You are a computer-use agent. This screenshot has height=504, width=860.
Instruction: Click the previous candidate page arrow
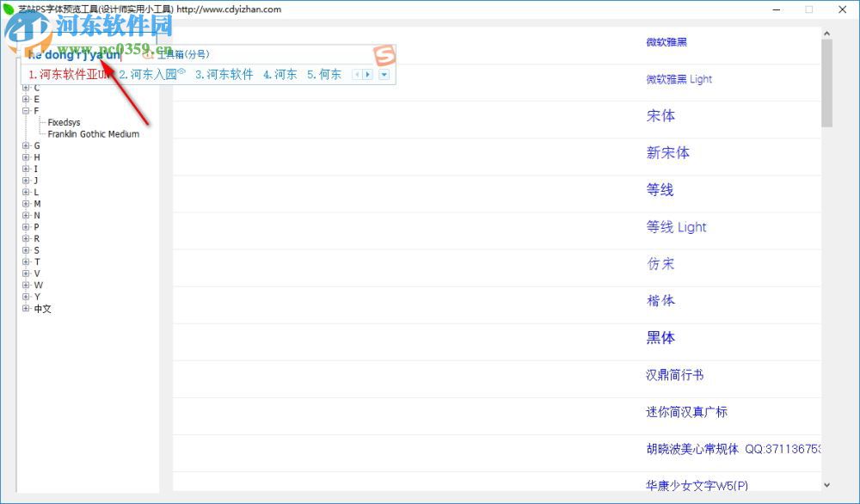356,75
